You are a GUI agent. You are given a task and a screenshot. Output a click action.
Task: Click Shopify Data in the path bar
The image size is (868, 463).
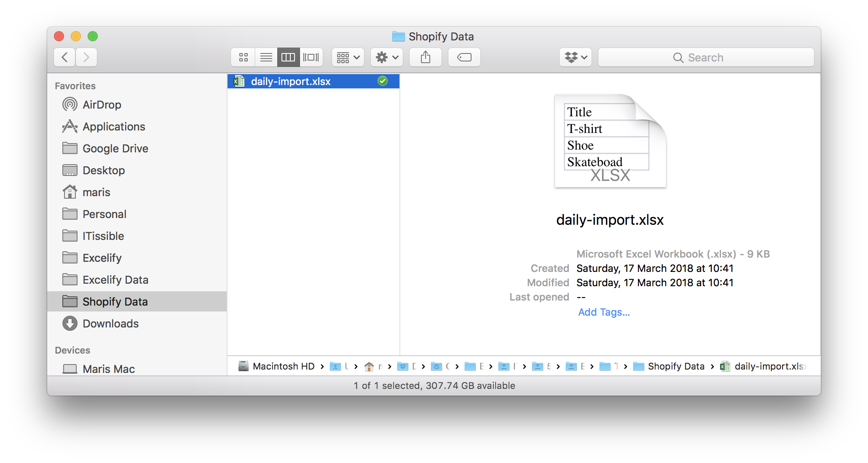coord(675,366)
